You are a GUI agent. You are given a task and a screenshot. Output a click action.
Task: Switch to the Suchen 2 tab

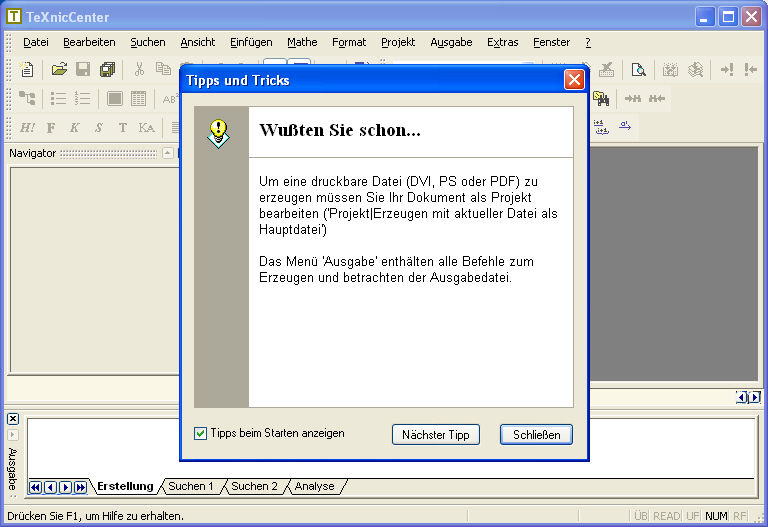(x=254, y=486)
